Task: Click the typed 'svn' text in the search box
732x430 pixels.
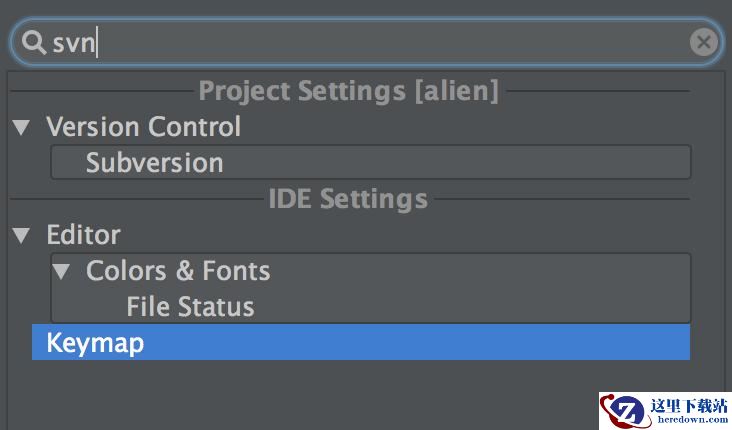Action: point(74,43)
